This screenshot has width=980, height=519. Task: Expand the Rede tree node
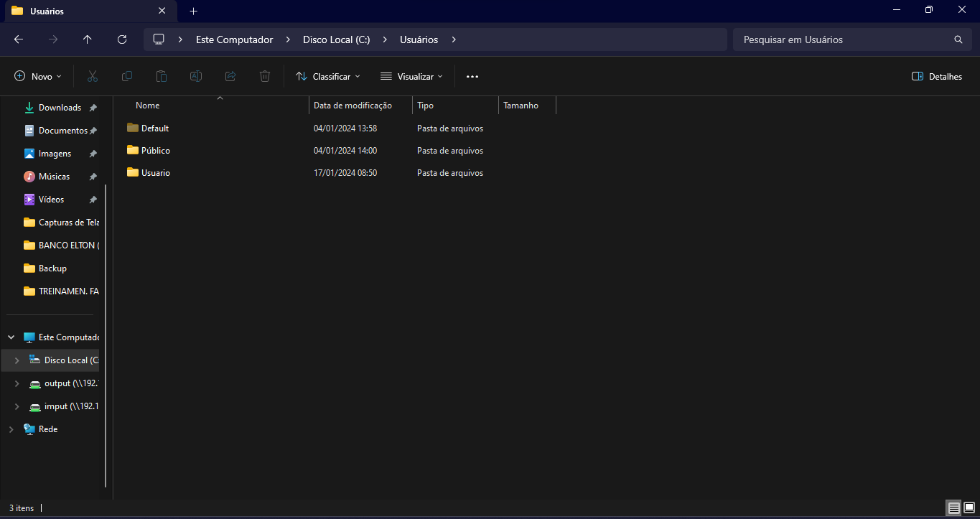[11, 429]
